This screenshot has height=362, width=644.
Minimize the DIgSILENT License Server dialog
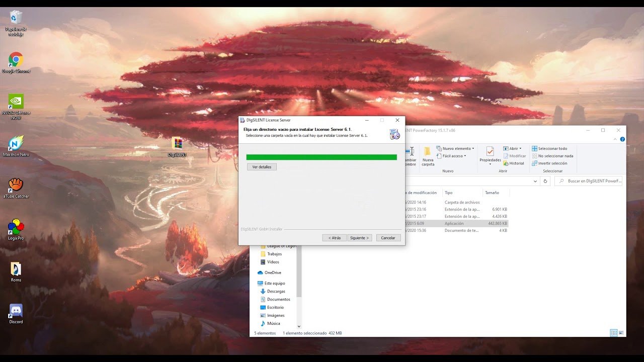coord(367,120)
